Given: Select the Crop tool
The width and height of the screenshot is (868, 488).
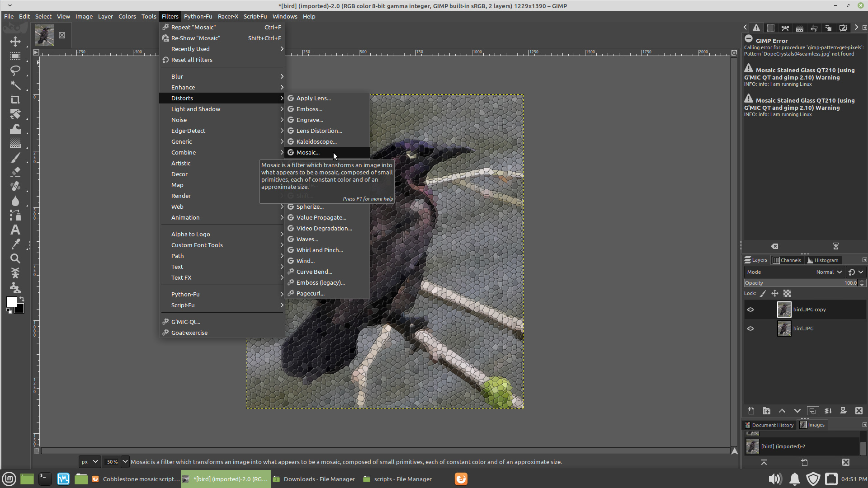Looking at the screenshot, I should [15, 99].
